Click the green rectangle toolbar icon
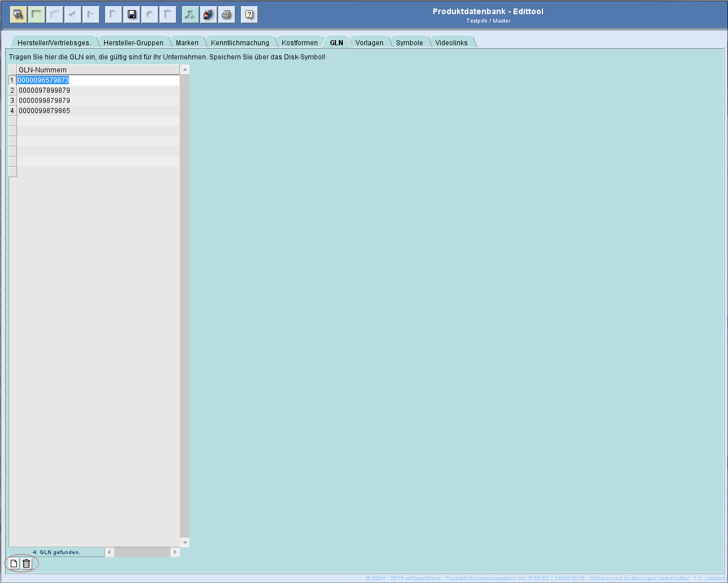 37,15
